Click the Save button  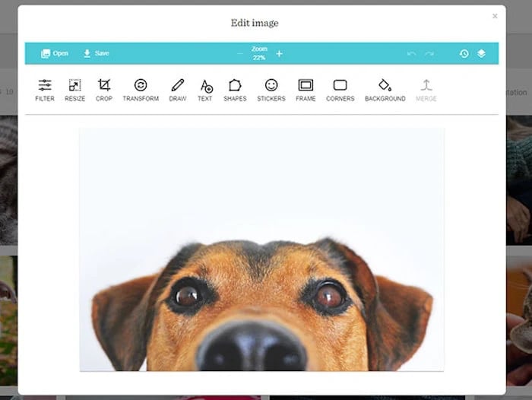point(97,53)
